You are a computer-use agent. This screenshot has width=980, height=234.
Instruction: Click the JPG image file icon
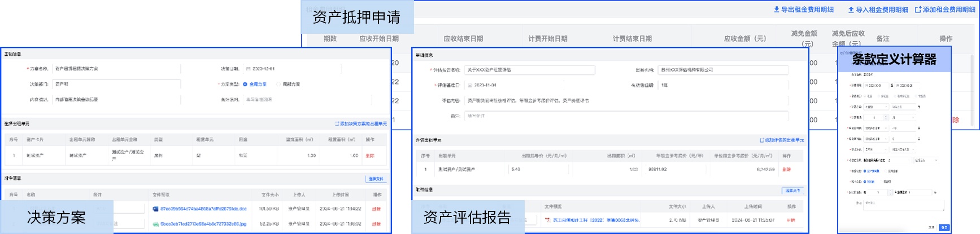coord(155,224)
